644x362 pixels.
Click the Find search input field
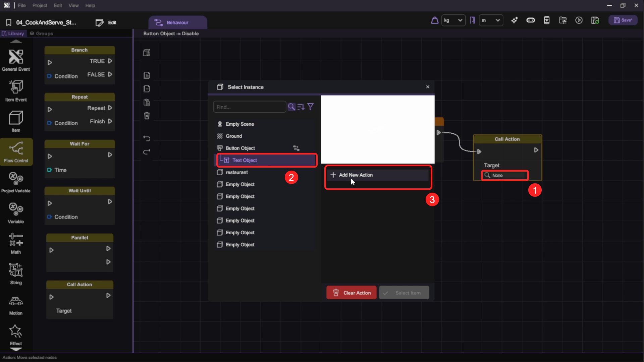(249, 107)
